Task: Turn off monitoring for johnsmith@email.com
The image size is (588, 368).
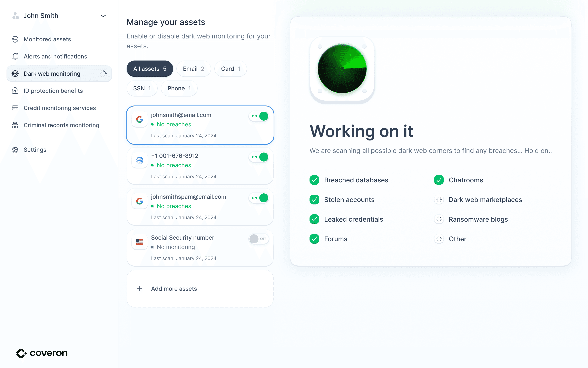Action: [259, 116]
